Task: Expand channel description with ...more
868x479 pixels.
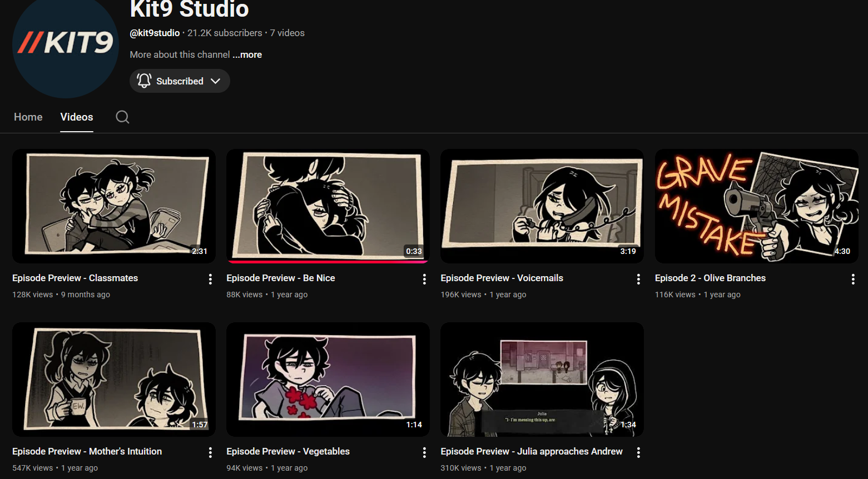Action: 247,54
